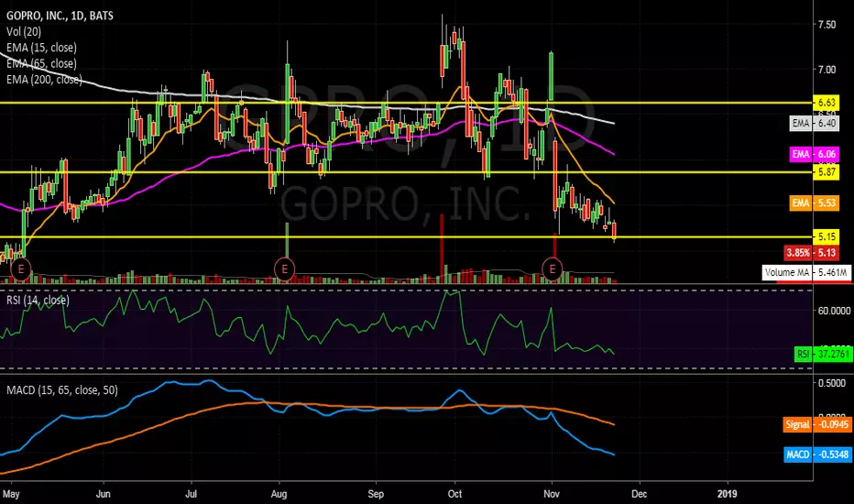Click the 60.0000 RSI axis label
The height and width of the screenshot is (504, 854).
pos(834,311)
